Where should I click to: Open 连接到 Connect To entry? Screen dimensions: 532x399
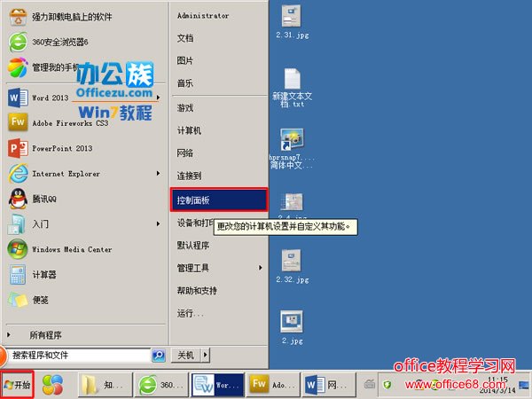189,176
